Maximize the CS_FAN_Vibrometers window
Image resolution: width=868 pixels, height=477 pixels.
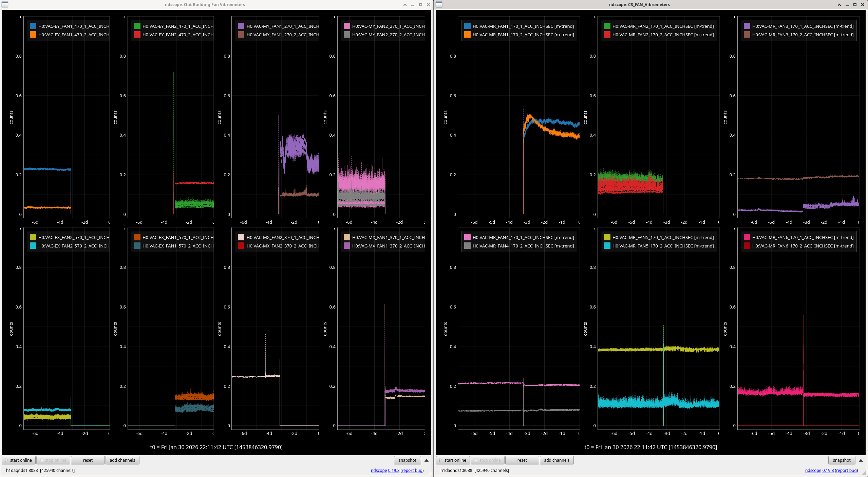tap(855, 5)
